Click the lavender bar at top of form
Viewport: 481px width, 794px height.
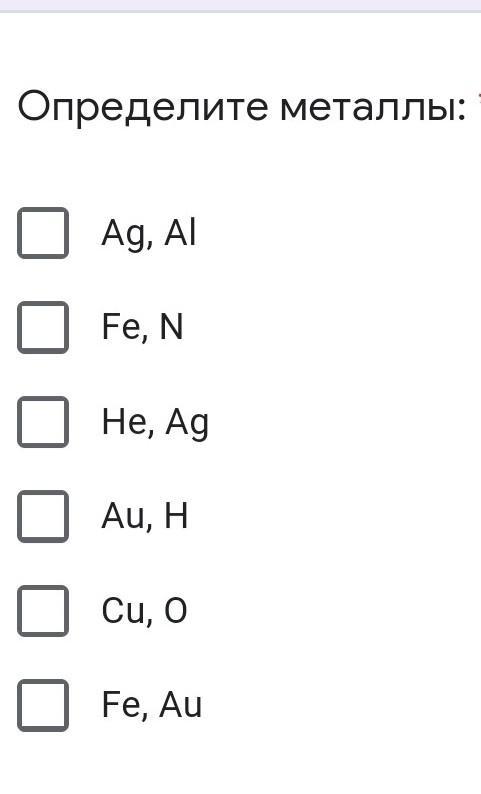click(x=240, y=6)
